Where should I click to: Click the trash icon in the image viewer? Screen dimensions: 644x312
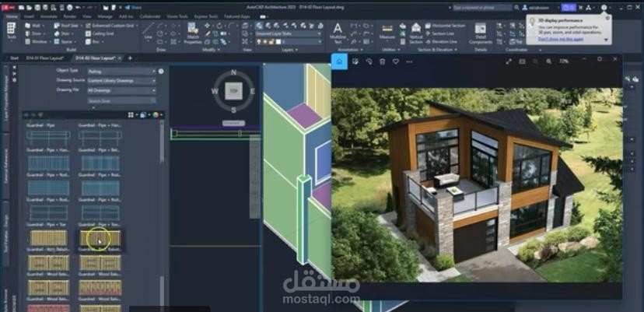point(383,61)
